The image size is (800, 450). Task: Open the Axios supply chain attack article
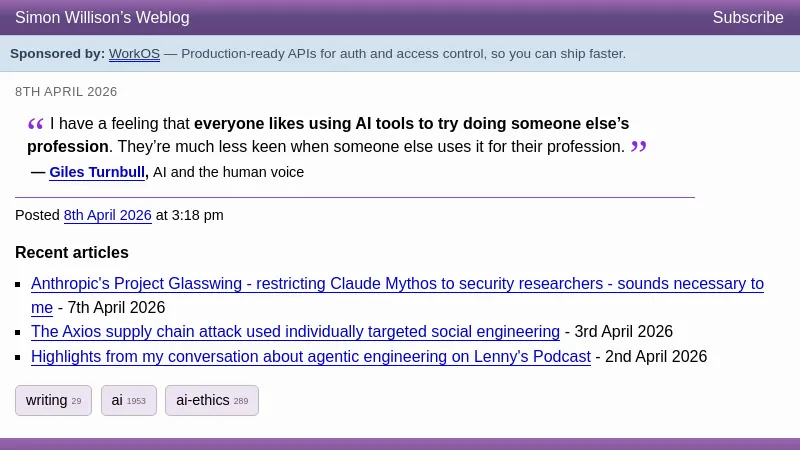click(295, 332)
